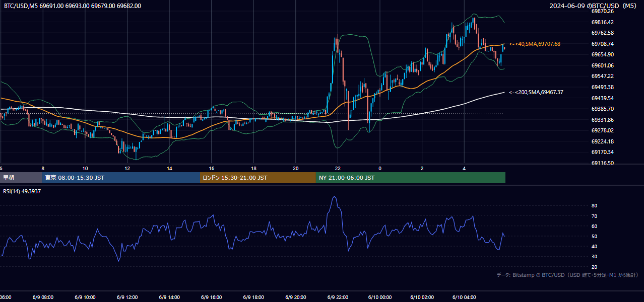The image size is (644, 302).
Task: Click price axis value 69601.06
Action: coord(602,65)
